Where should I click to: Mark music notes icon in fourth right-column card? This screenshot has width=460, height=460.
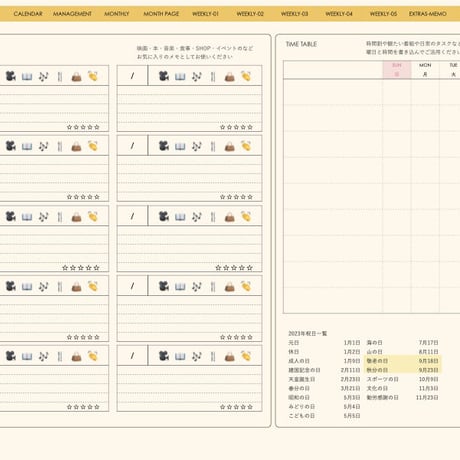(x=197, y=286)
